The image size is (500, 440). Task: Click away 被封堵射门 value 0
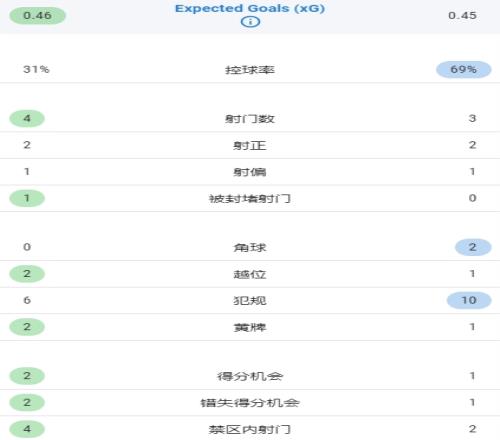click(x=472, y=198)
